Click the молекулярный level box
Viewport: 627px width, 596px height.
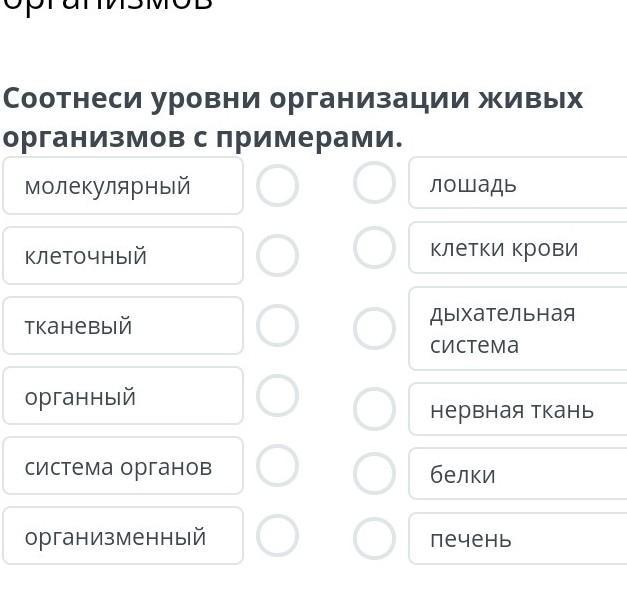(122, 186)
